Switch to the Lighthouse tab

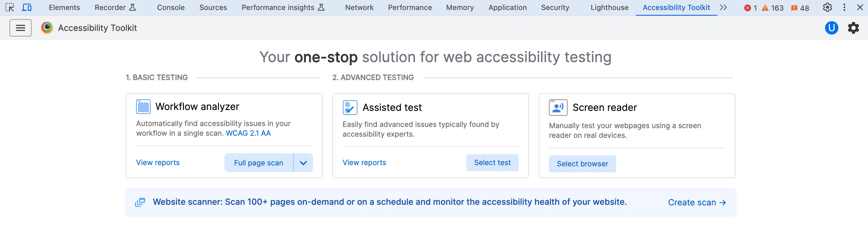609,7
